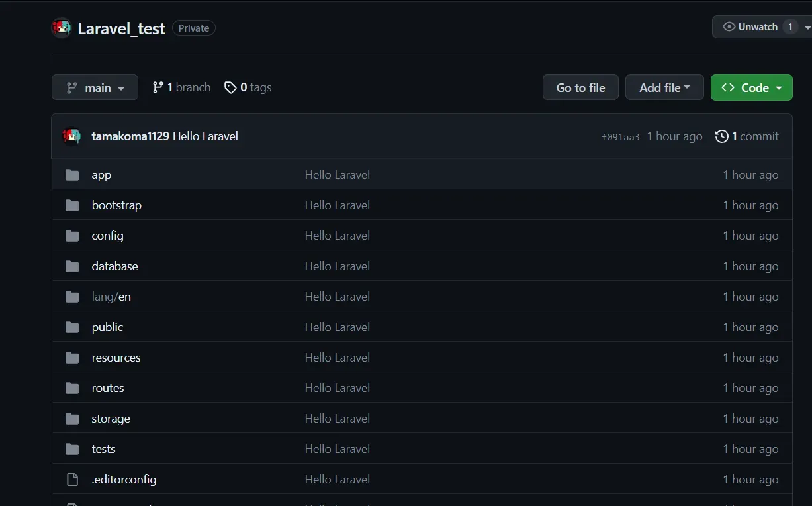Screen dimensions: 812x506
Task: Open the Go to file search
Action: click(x=580, y=87)
